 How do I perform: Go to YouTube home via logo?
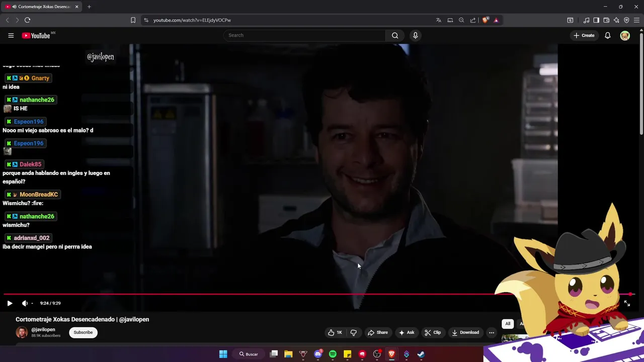(x=36, y=35)
